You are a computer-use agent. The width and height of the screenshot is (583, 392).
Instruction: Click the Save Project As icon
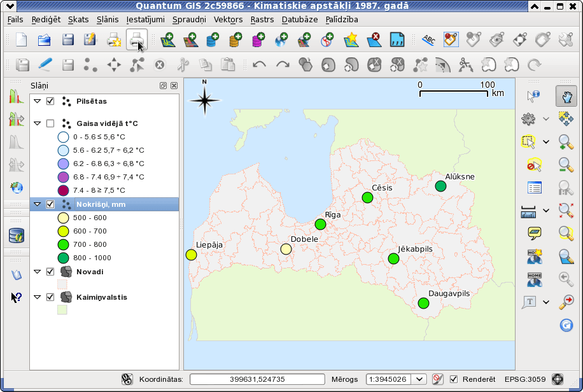coord(90,39)
